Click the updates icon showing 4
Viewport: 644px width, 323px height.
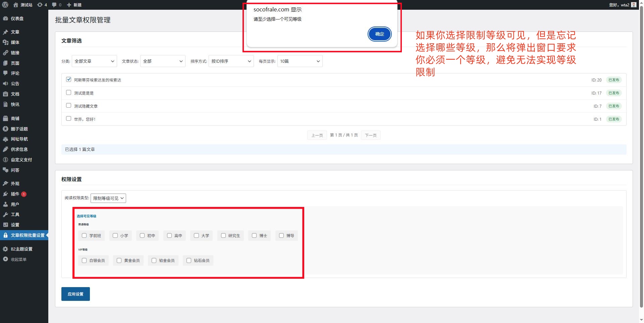pos(40,5)
